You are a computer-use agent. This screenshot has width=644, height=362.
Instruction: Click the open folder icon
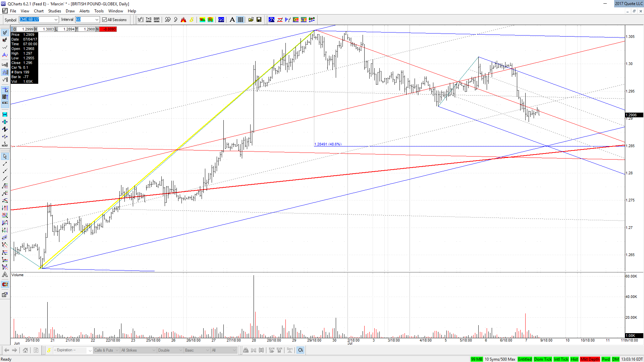(x=251, y=20)
